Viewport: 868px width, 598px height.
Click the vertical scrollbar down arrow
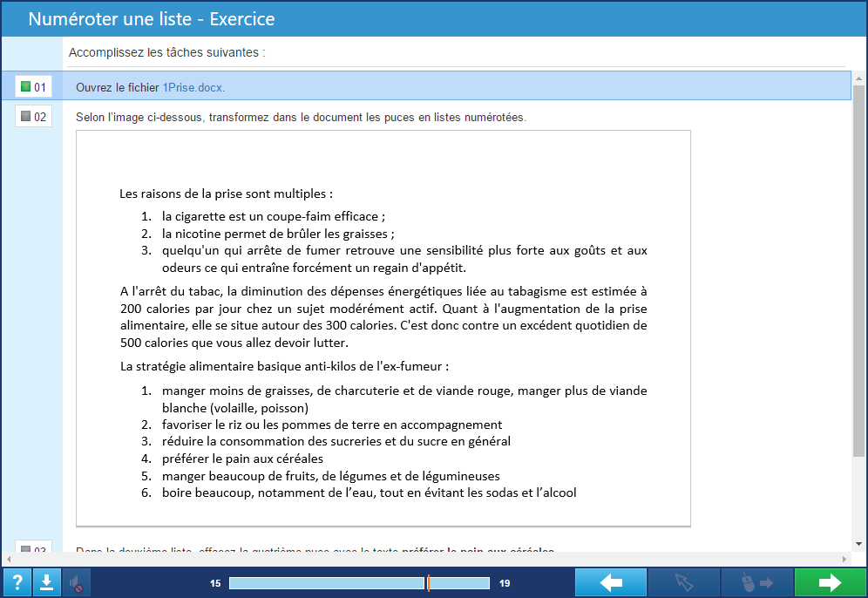pos(858,544)
